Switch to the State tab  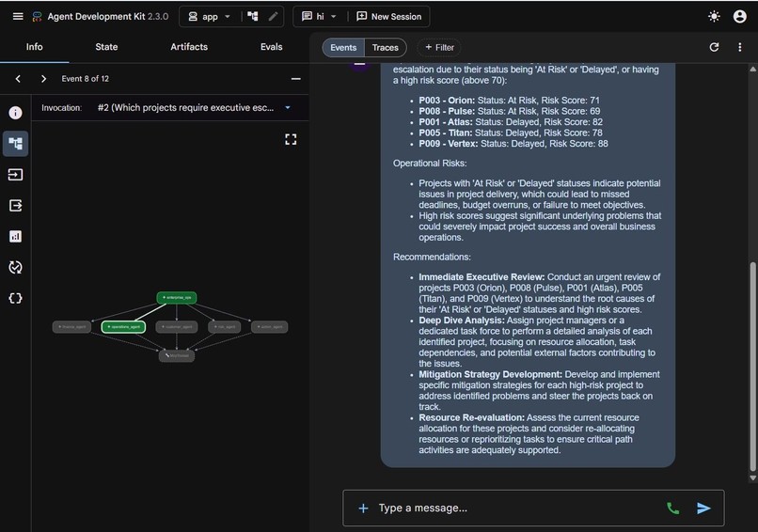click(106, 47)
